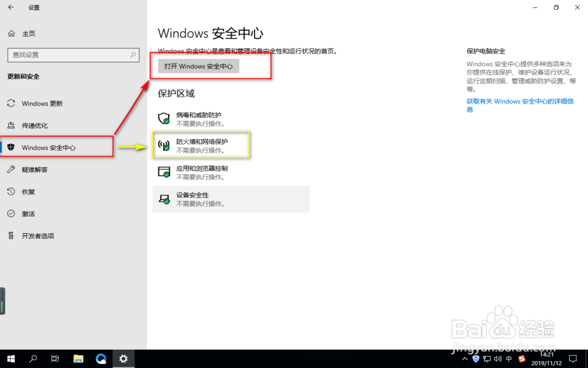Click the Task View taskbar icon
The height and width of the screenshot is (368, 588).
click(55, 359)
